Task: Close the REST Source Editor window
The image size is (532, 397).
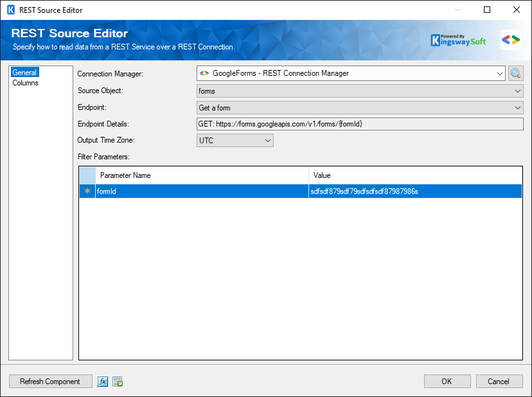Action: [517, 10]
